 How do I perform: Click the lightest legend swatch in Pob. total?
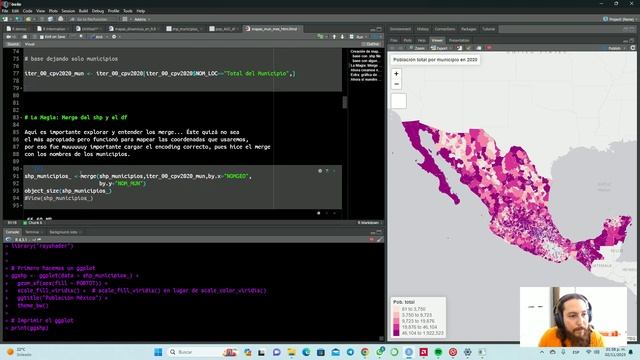click(x=396, y=309)
